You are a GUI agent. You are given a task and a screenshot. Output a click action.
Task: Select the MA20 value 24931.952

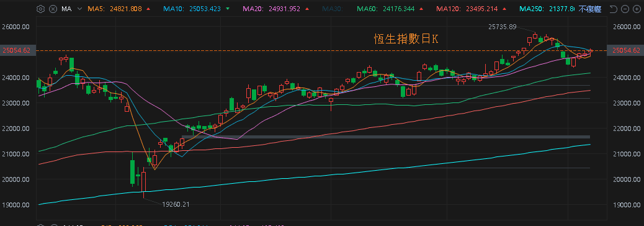coord(284,9)
